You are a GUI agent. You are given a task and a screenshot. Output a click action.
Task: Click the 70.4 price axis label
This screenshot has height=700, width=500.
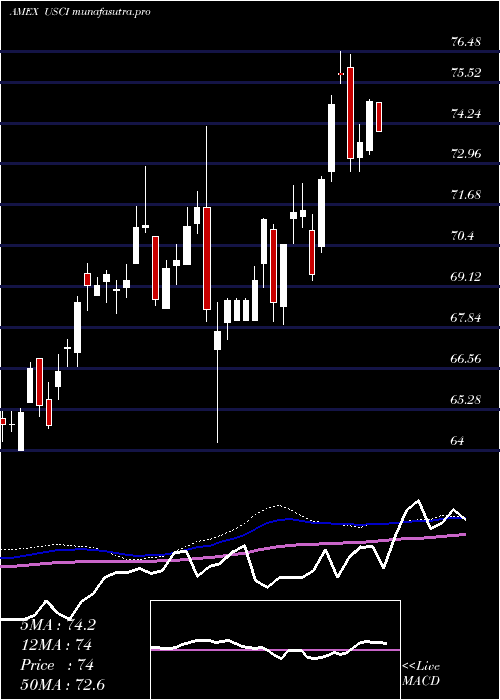coord(462,236)
